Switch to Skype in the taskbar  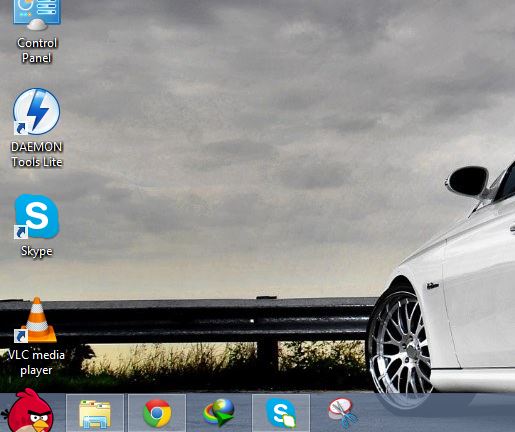point(281,413)
